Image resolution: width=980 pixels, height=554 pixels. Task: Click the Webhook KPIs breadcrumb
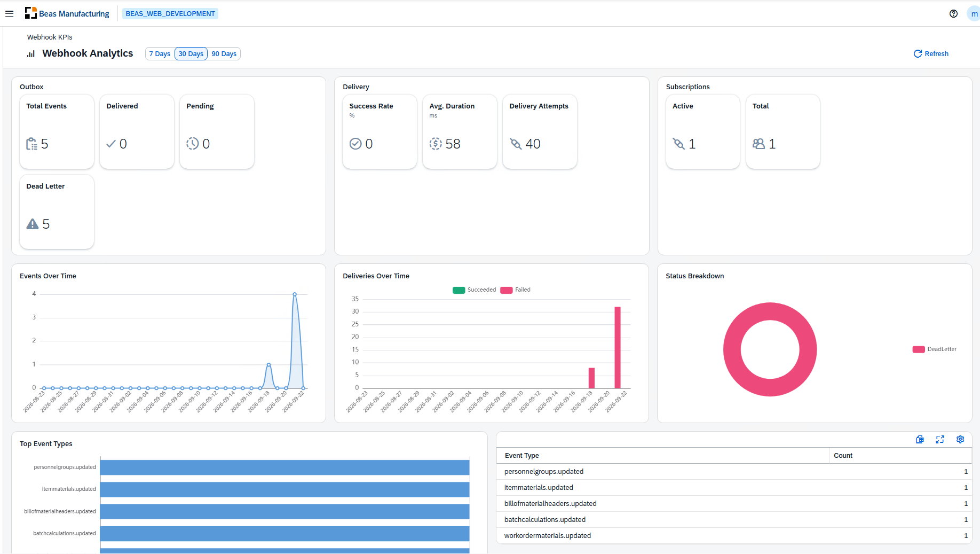pos(50,37)
